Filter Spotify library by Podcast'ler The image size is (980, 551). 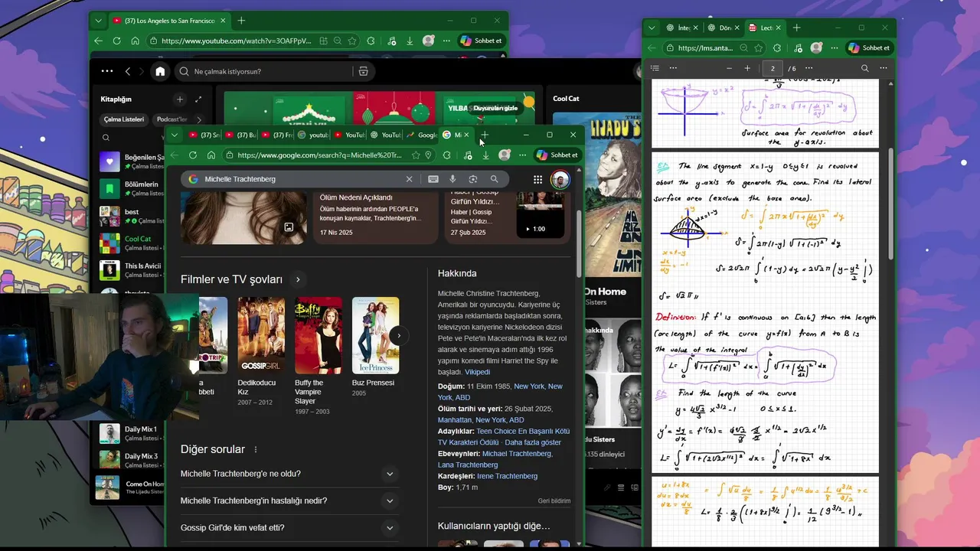[x=171, y=119]
